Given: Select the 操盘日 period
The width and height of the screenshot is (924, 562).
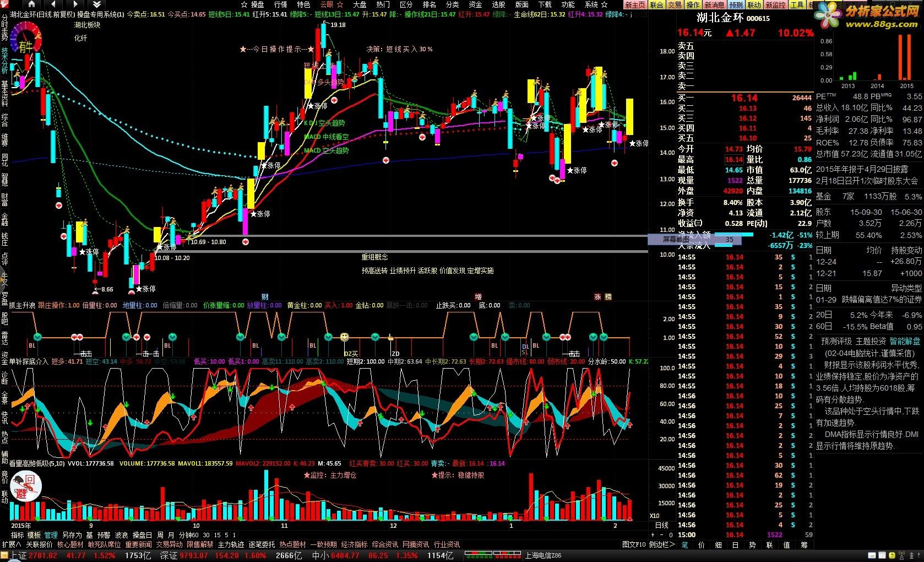Looking at the screenshot, I should coord(142,535).
